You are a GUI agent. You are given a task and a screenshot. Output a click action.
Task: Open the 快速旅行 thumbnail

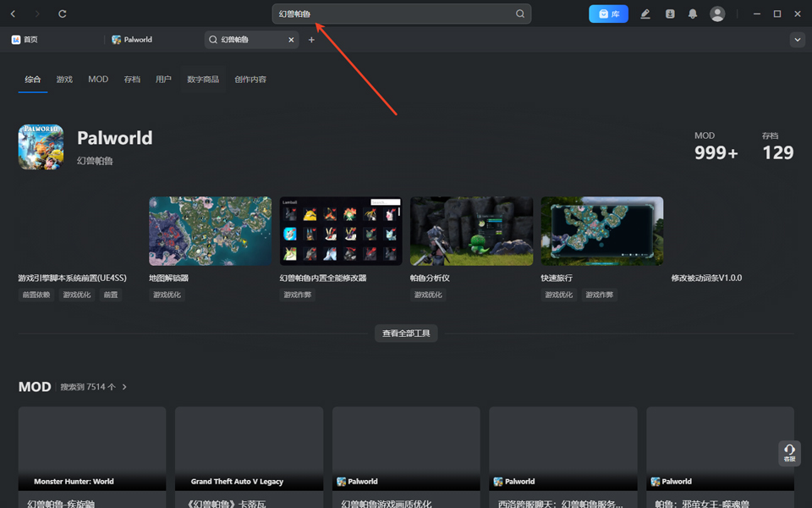click(x=602, y=230)
